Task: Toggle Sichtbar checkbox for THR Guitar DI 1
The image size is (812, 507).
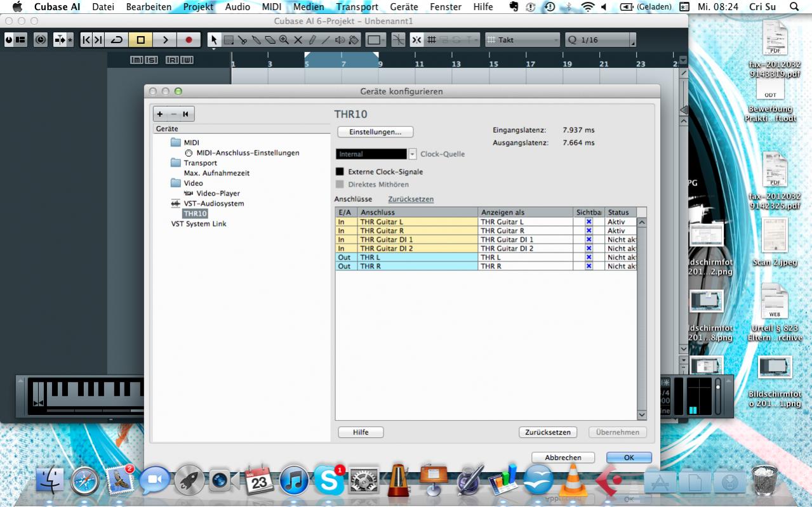Action: (589, 240)
